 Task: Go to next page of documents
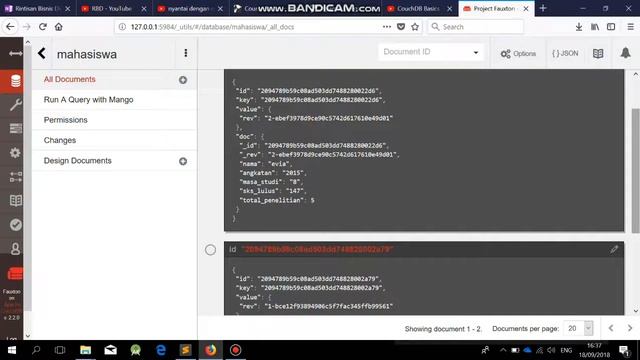(630, 328)
